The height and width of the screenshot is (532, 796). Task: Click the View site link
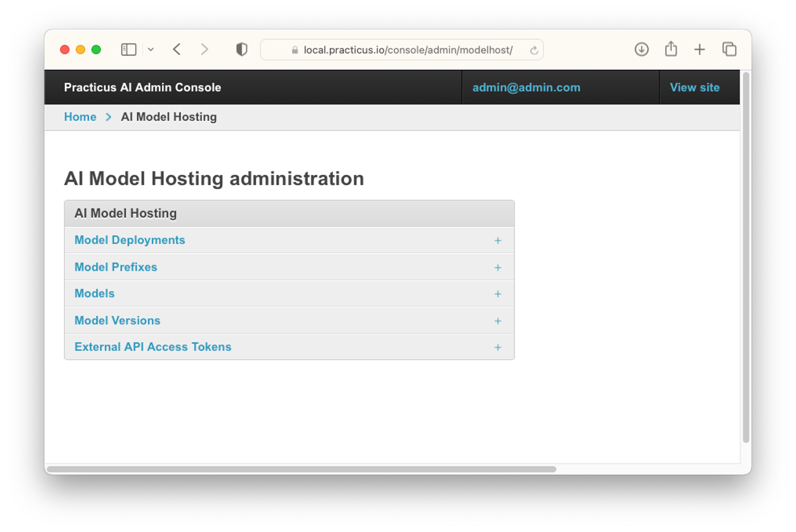pos(695,88)
